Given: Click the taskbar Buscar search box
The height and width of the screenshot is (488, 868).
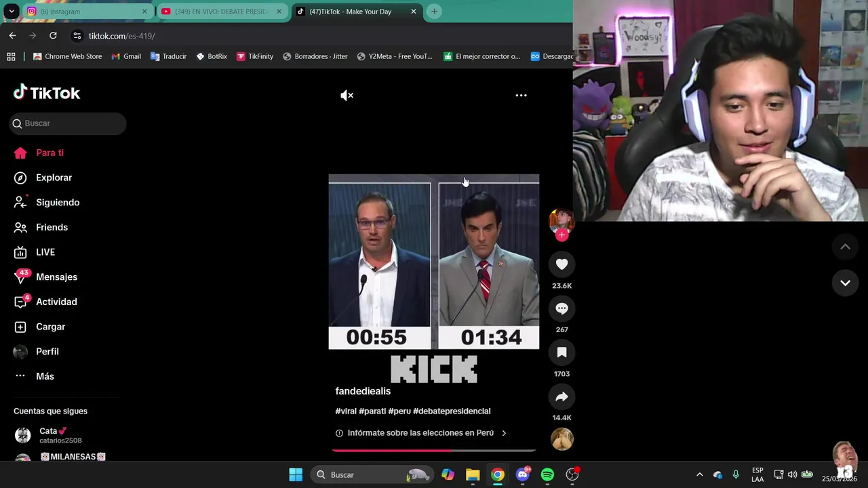Looking at the screenshot, I should [372, 474].
